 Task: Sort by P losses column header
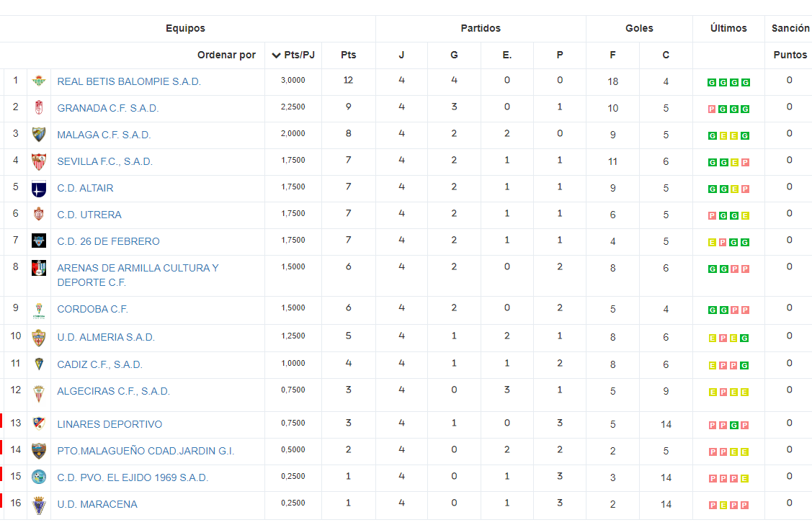(x=560, y=55)
